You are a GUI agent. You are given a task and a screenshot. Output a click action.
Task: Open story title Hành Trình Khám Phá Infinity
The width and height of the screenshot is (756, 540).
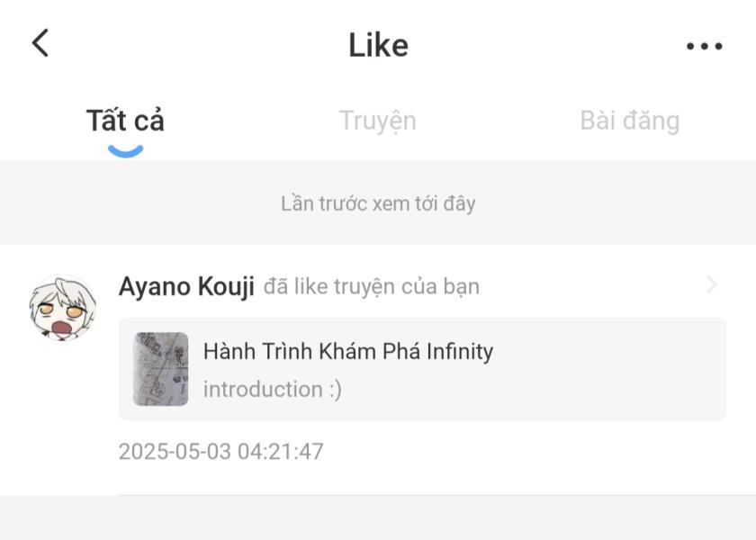[347, 351]
